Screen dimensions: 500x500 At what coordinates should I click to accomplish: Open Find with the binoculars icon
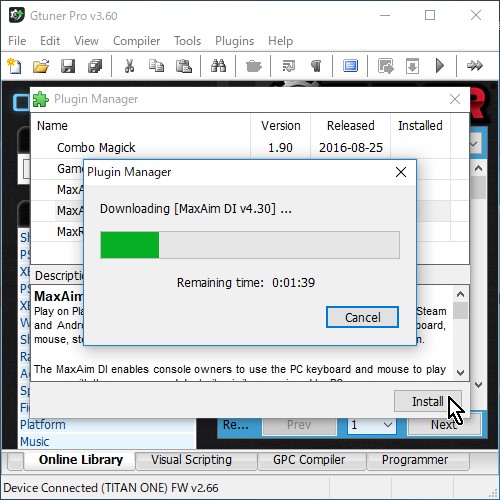point(218,66)
